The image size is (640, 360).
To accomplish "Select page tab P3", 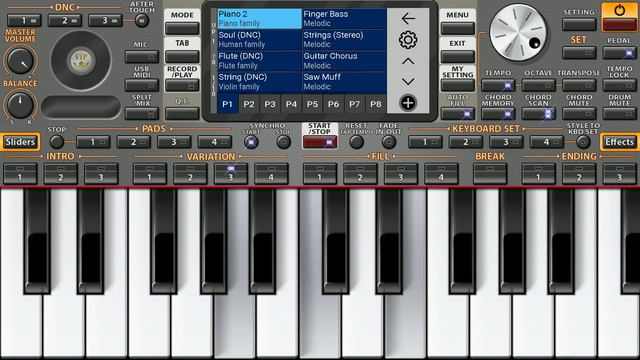I will click(x=270, y=104).
